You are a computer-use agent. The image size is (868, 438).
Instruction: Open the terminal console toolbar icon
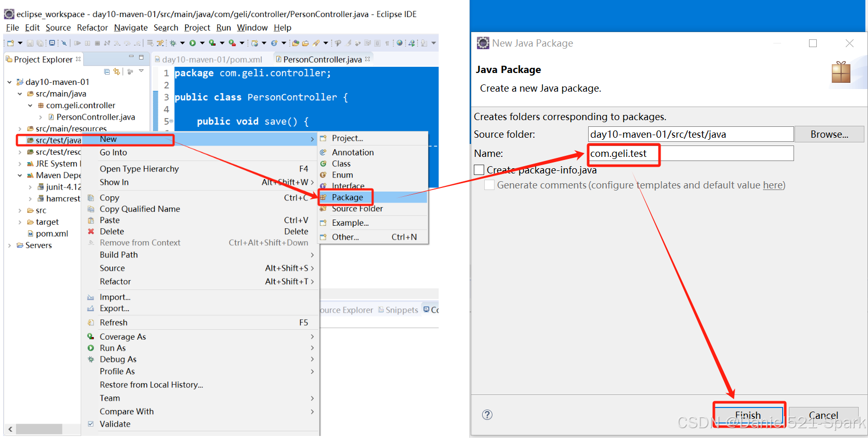[52, 43]
